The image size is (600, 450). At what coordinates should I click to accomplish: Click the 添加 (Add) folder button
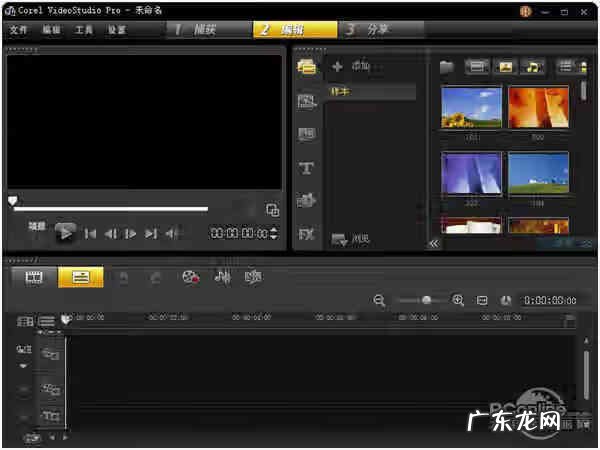pyautogui.click(x=350, y=67)
